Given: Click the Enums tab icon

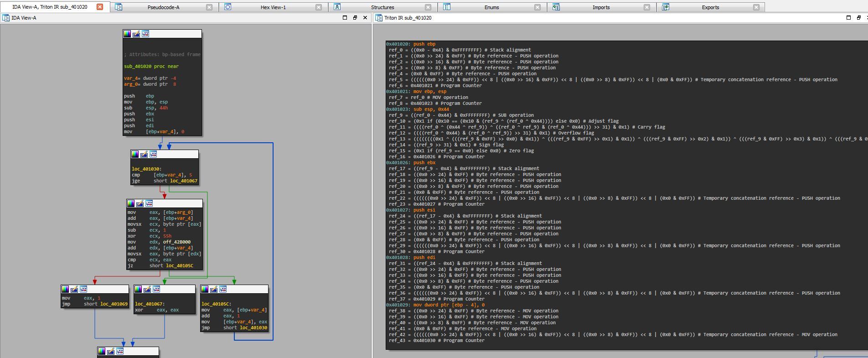Looking at the screenshot, I should click(447, 7).
